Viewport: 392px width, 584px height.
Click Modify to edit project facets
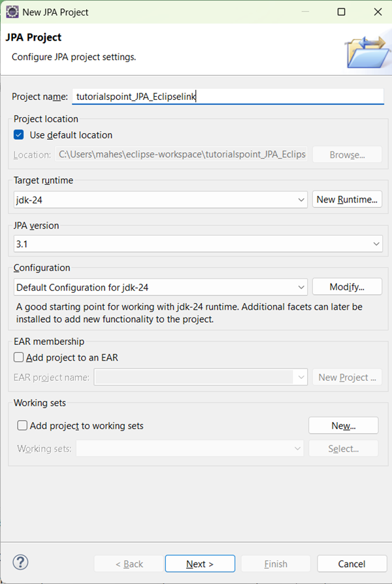tap(347, 286)
